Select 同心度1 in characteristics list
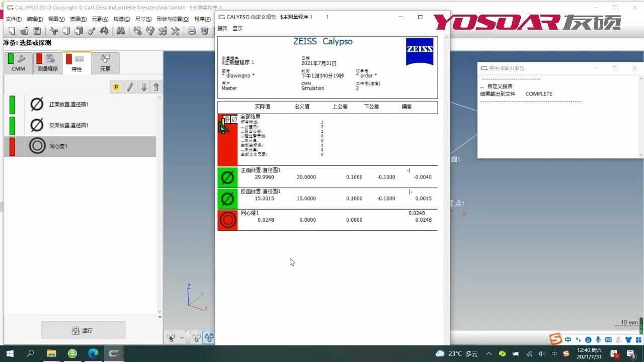 pos(80,146)
